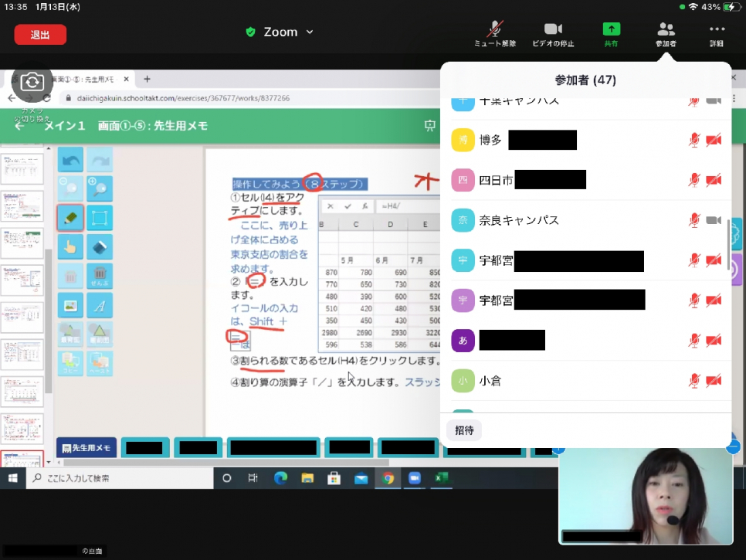Select the text tool marked A

[x=100, y=305]
